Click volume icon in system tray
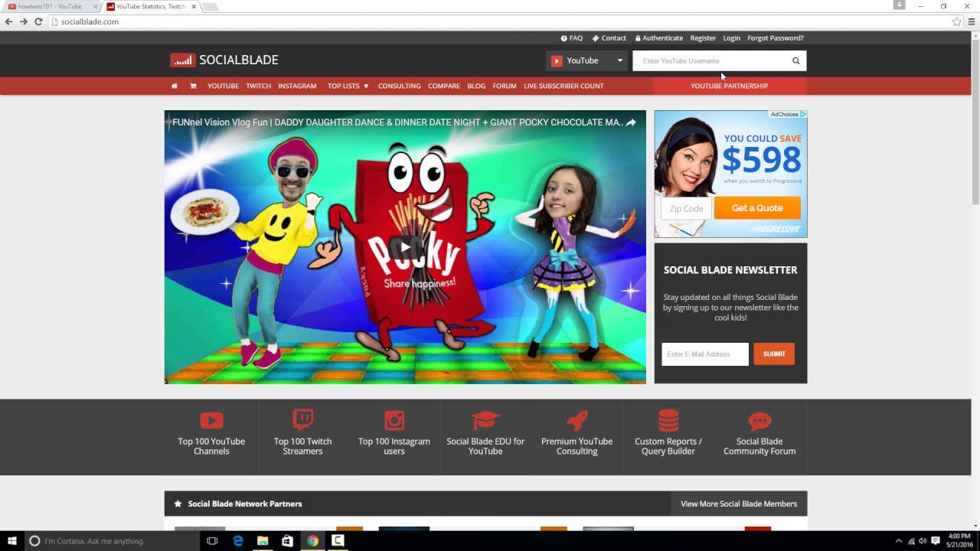This screenshot has width=980, height=551. tap(923, 541)
